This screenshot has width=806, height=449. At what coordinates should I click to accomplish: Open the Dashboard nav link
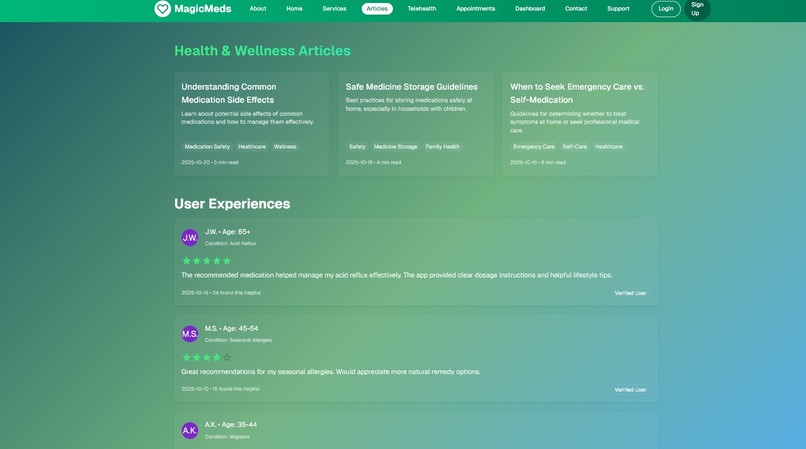(x=530, y=9)
